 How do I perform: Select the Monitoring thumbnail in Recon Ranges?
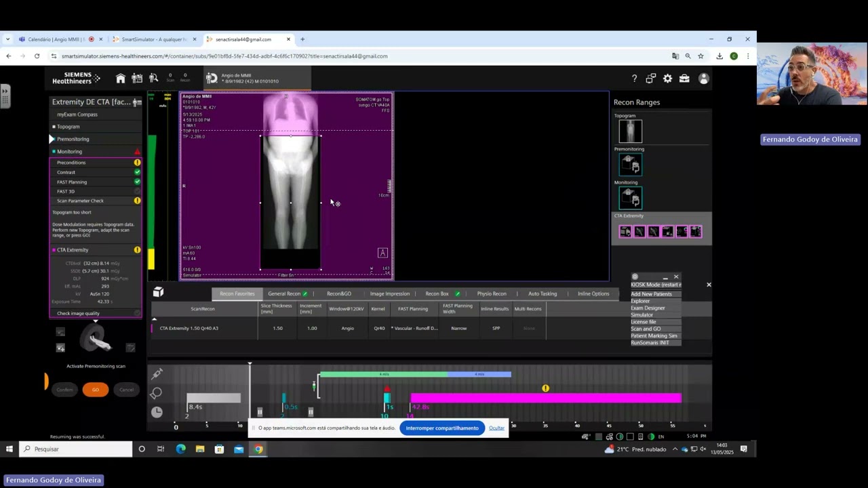[x=630, y=198]
